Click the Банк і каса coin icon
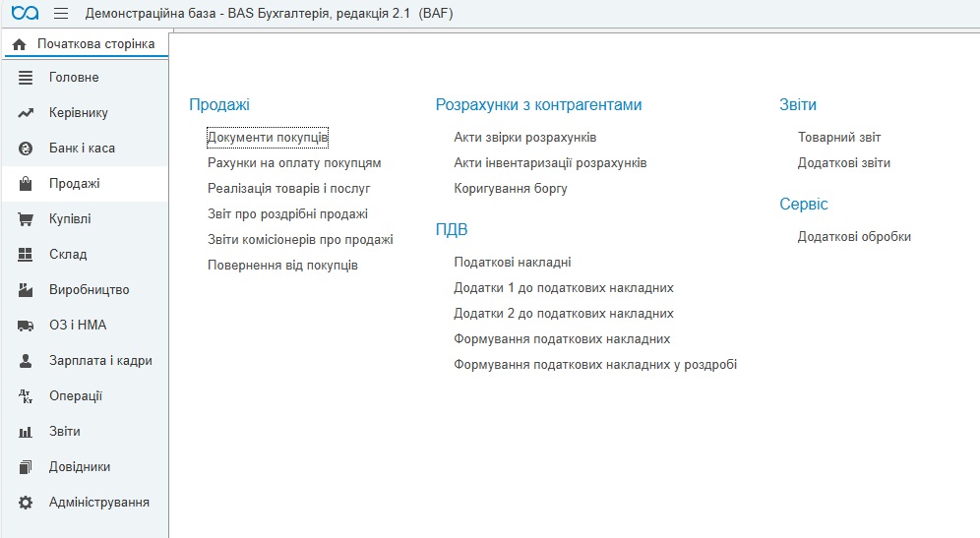 tap(27, 149)
